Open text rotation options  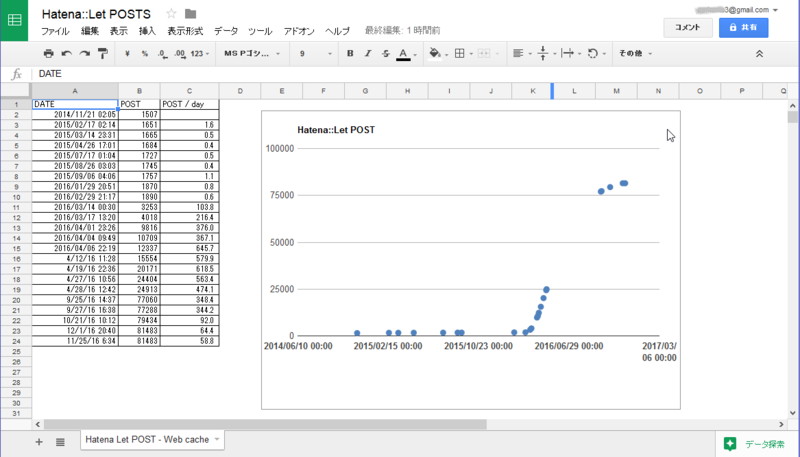(x=596, y=54)
